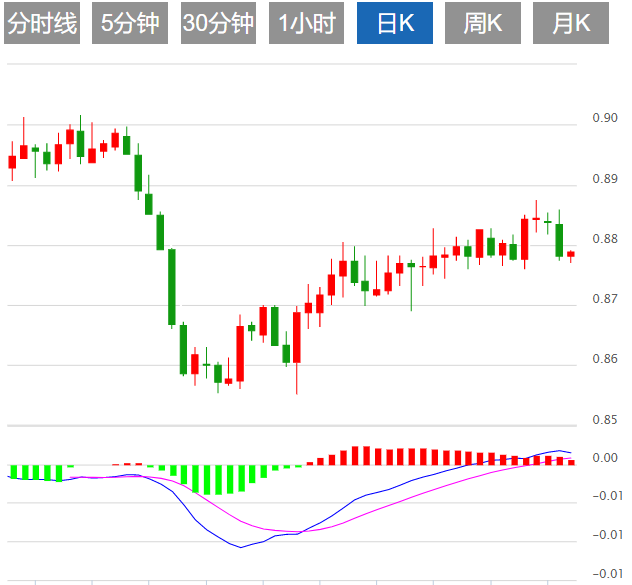
Task: Select the 5分钟 interval tab
Action: tap(130, 23)
